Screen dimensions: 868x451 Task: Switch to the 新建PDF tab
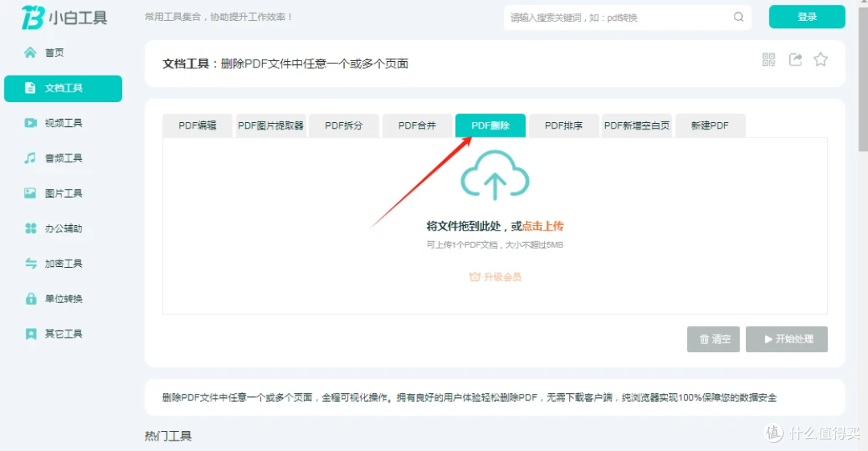710,125
